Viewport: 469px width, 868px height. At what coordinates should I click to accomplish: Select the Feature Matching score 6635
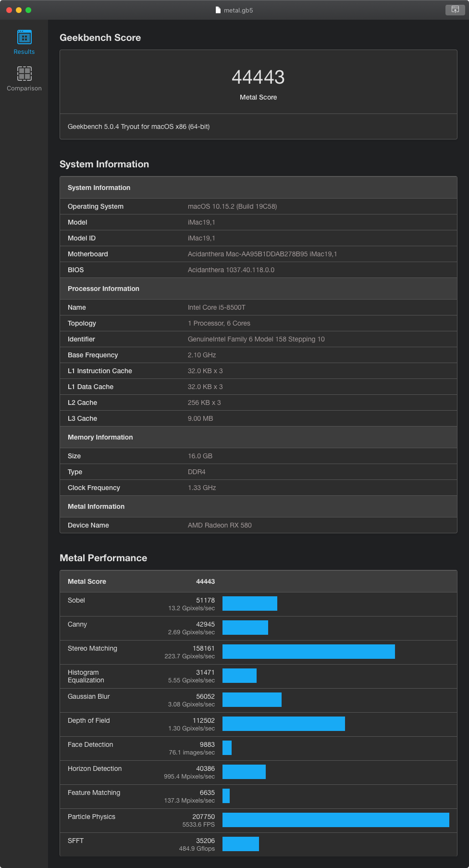click(207, 793)
